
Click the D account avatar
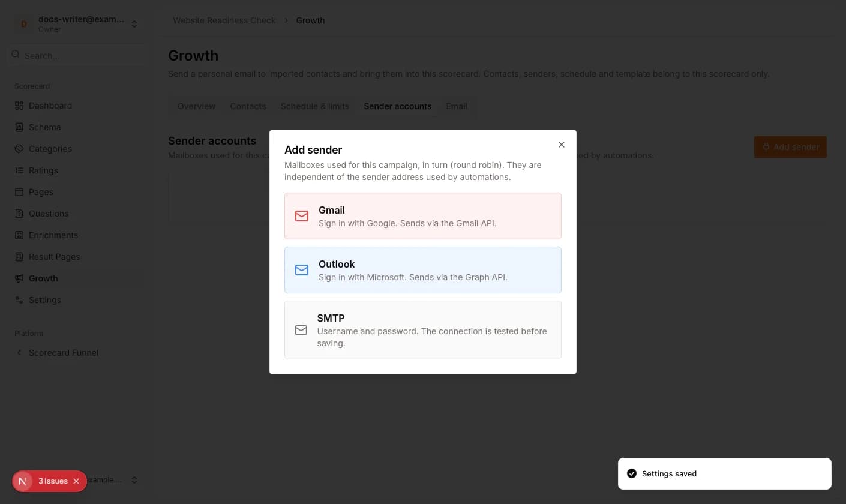[x=24, y=24]
